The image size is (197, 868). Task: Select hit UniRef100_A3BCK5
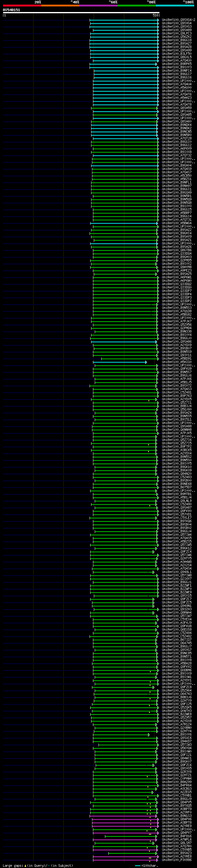(x=177, y=450)
